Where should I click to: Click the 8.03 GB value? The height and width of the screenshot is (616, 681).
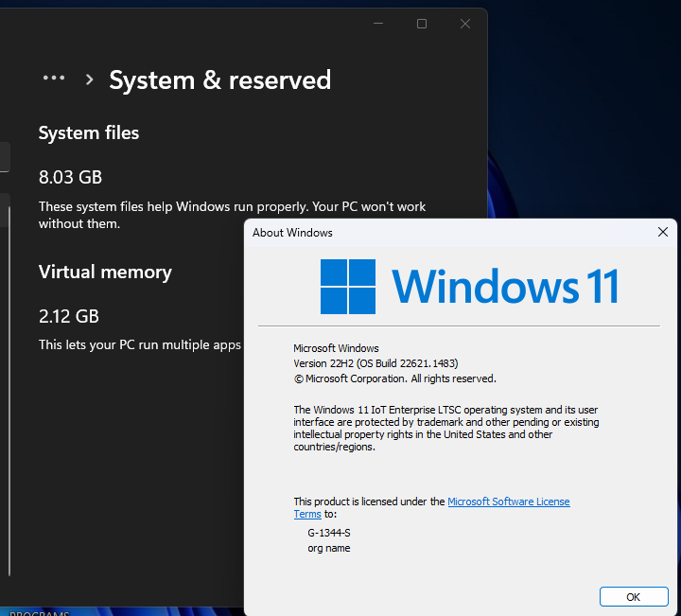click(x=70, y=177)
